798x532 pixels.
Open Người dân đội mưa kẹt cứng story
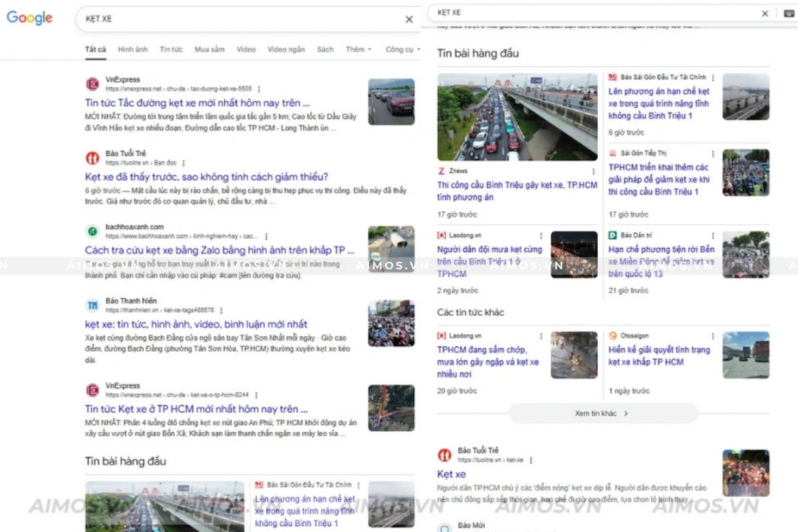pos(490,261)
